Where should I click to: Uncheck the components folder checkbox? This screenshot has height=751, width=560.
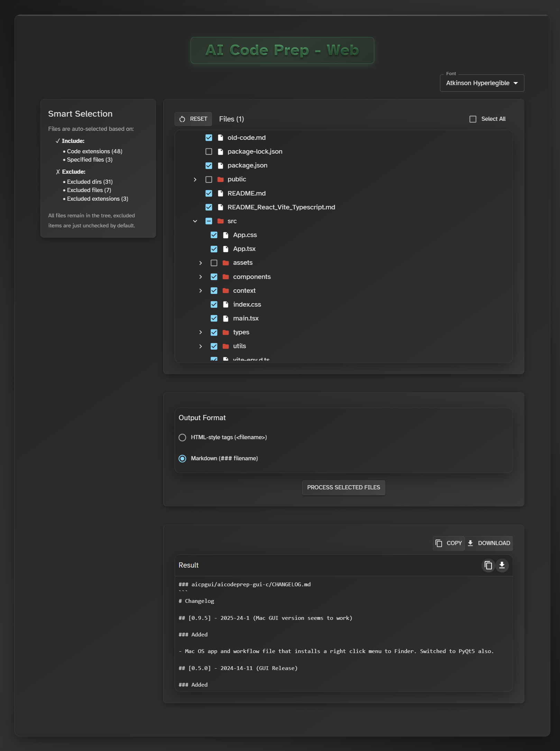click(214, 277)
